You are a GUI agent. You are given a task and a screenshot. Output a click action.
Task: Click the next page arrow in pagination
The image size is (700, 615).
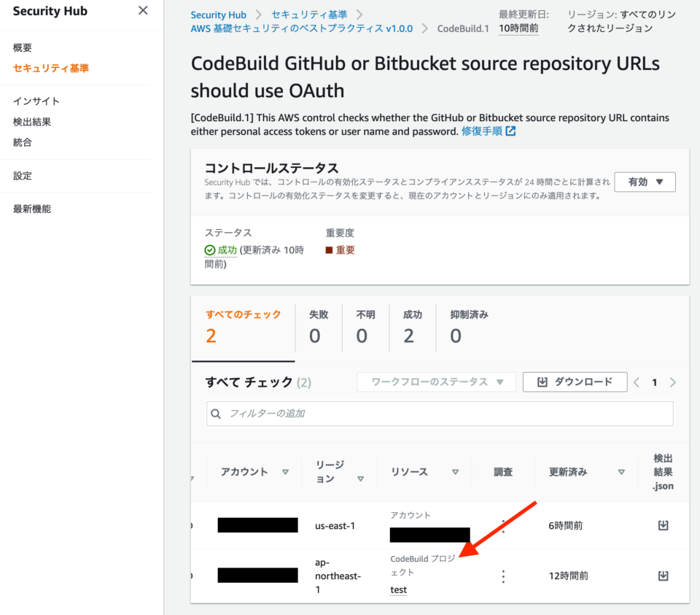[x=672, y=382]
